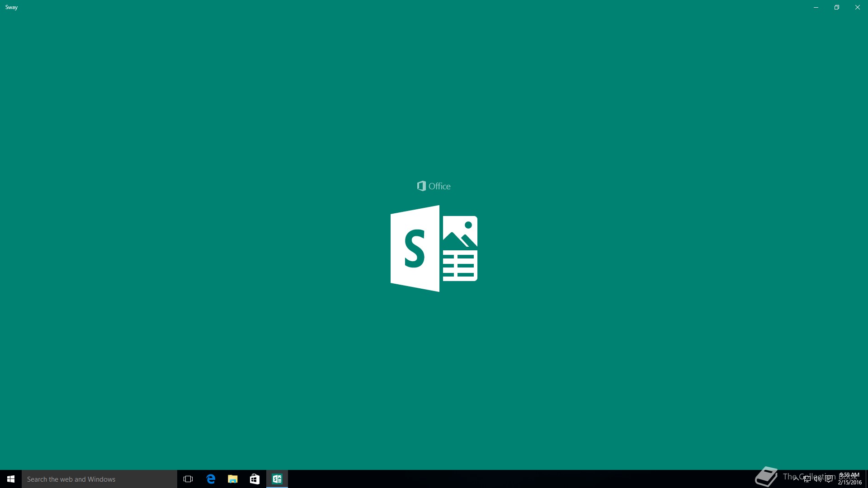This screenshot has width=868, height=488.
Task: Close the Sway window
Action: 858,7
